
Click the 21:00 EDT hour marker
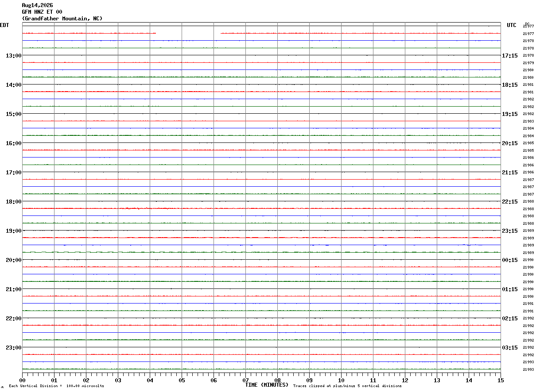pyautogui.click(x=13, y=289)
